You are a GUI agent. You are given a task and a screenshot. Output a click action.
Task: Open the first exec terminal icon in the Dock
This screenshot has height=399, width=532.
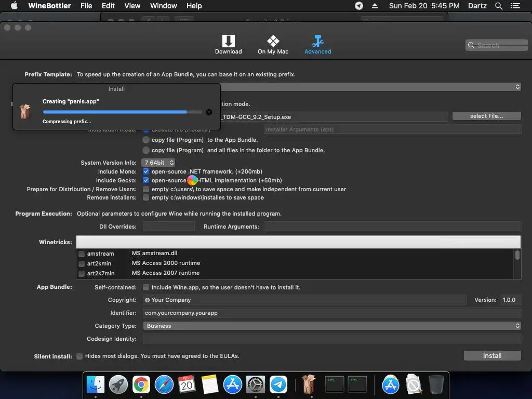click(x=334, y=384)
